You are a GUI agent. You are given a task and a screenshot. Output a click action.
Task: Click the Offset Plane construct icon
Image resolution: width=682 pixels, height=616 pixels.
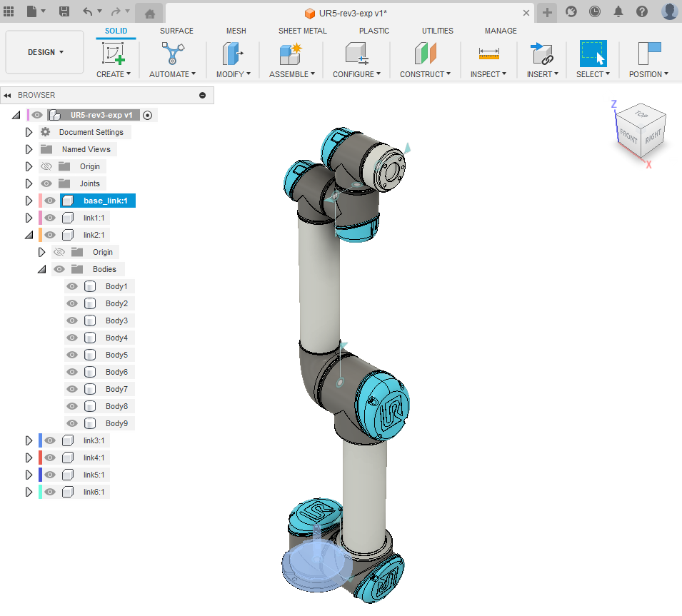[425, 54]
